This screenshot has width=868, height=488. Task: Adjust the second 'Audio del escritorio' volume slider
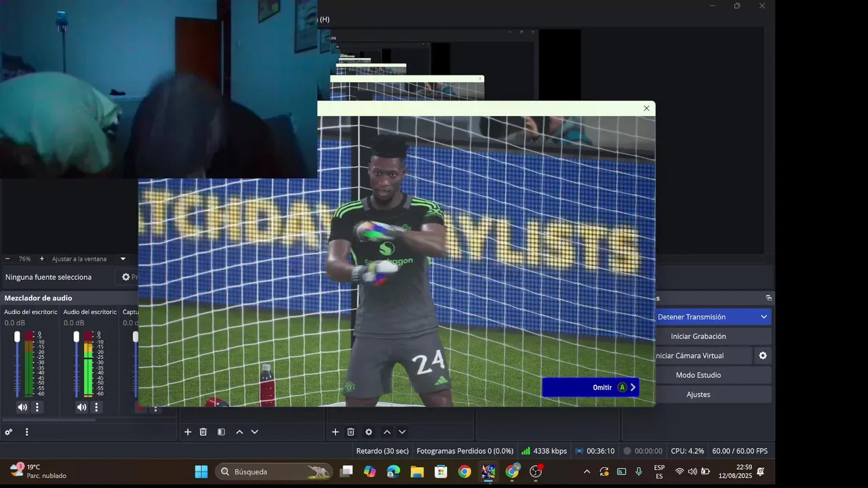point(76,363)
